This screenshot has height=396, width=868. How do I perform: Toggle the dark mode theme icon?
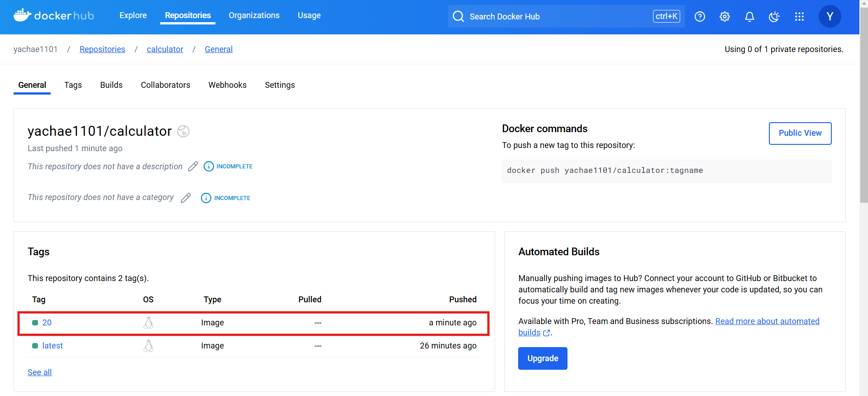774,17
